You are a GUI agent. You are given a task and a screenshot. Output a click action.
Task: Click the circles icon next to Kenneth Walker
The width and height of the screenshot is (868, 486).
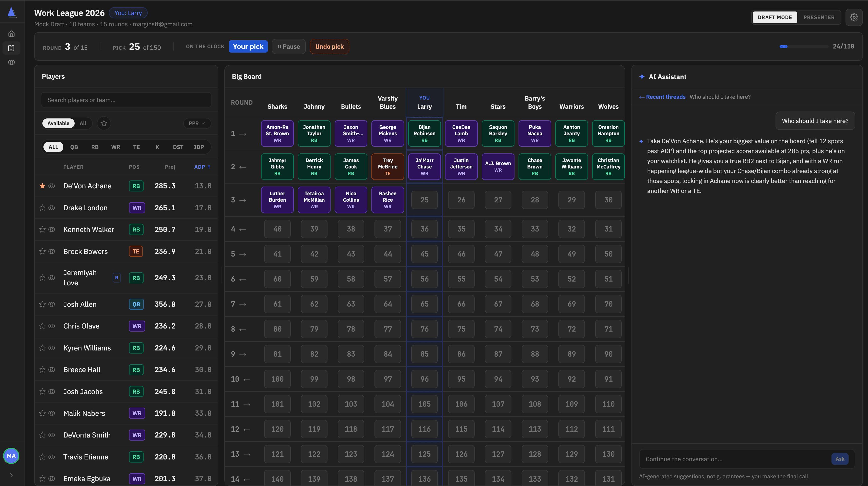pyautogui.click(x=52, y=229)
